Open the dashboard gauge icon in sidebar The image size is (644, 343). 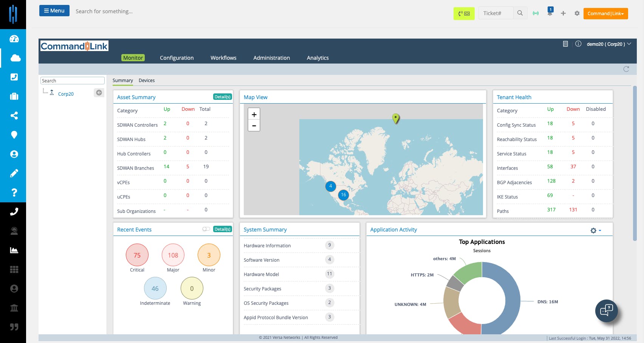click(14, 39)
